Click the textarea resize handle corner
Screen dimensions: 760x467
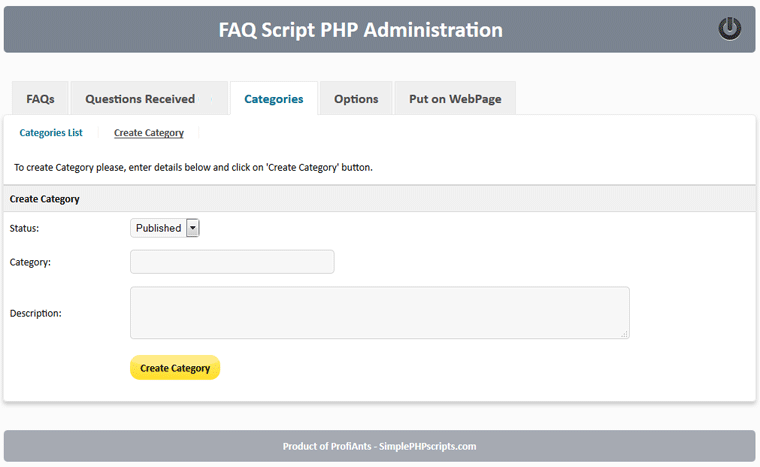tap(624, 334)
